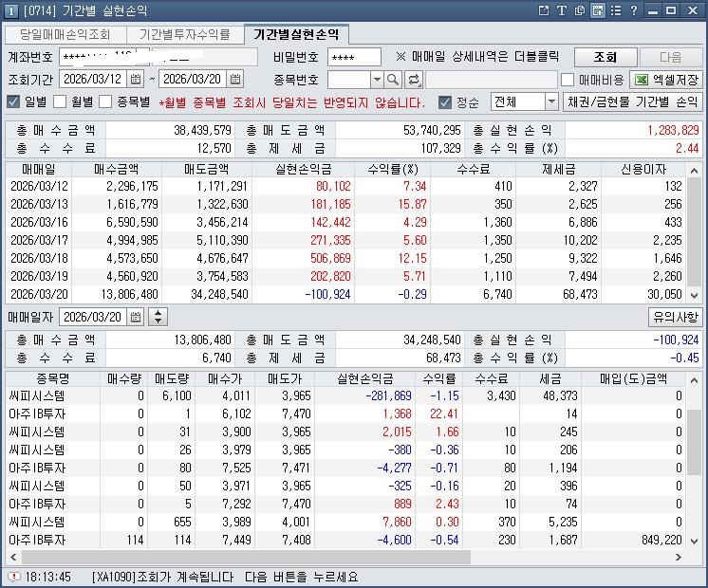Open the pop-out window icon in title bar

coord(544,10)
